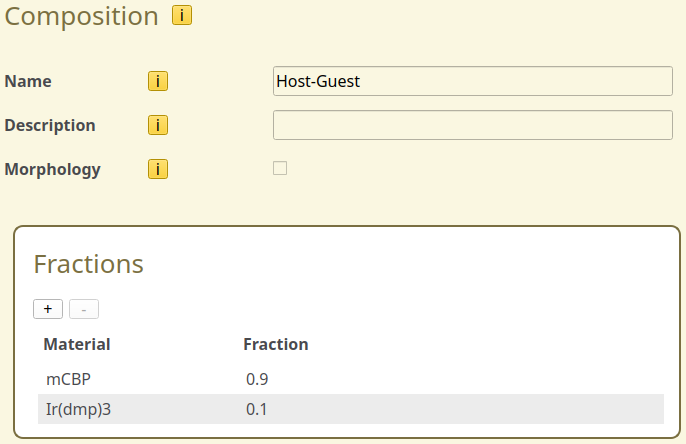Click the Name label text
Screen dimensions: 686x444
28,81
